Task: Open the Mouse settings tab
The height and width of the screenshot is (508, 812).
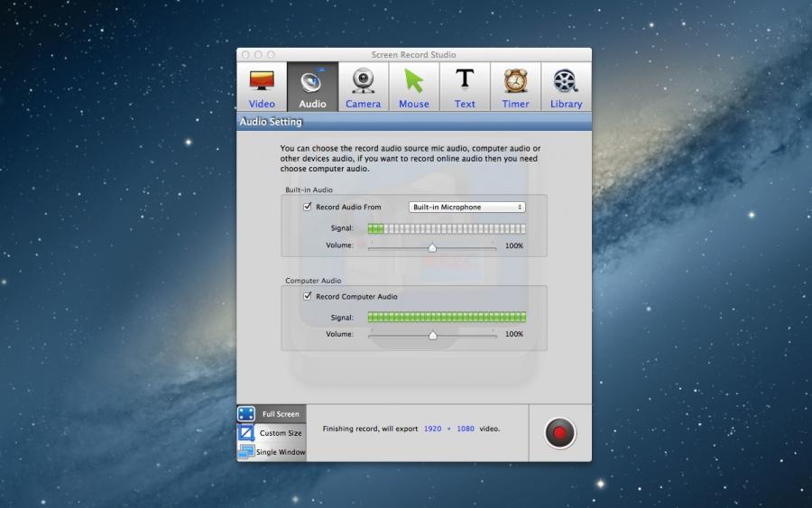Action: click(414, 87)
